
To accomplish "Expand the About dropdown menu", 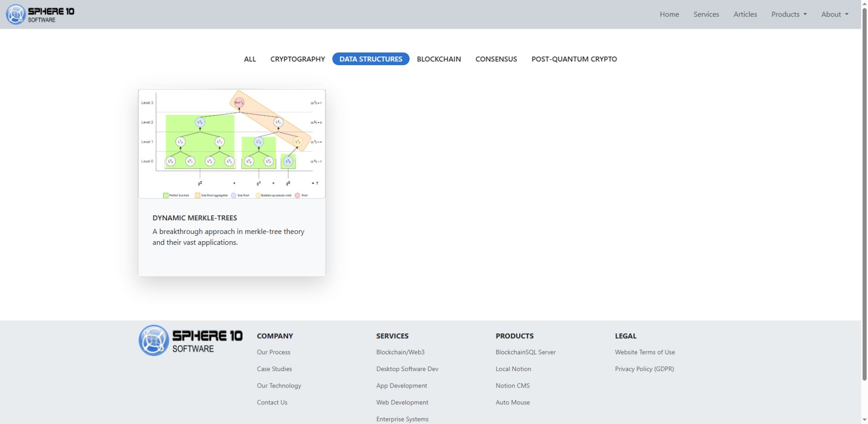I will (835, 14).
